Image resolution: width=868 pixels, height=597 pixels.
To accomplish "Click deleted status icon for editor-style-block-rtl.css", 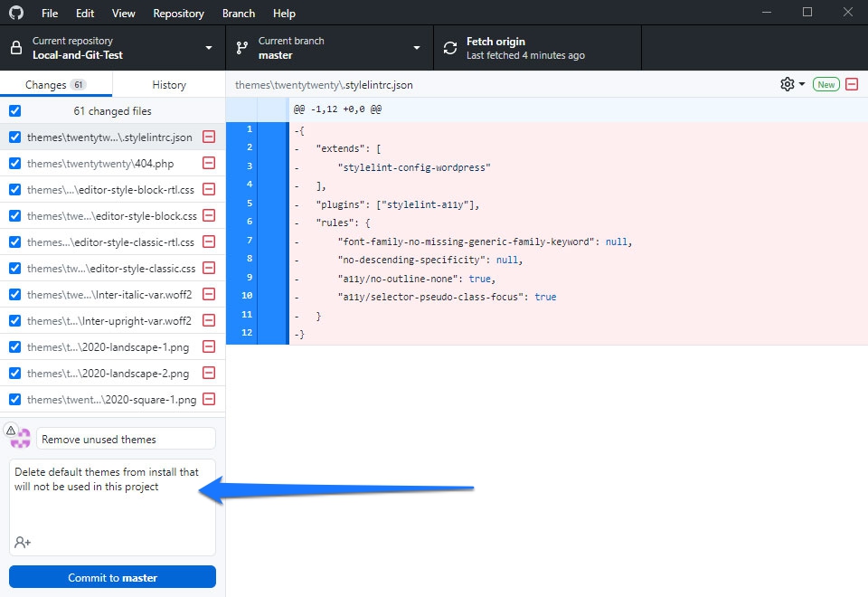I will coord(209,189).
